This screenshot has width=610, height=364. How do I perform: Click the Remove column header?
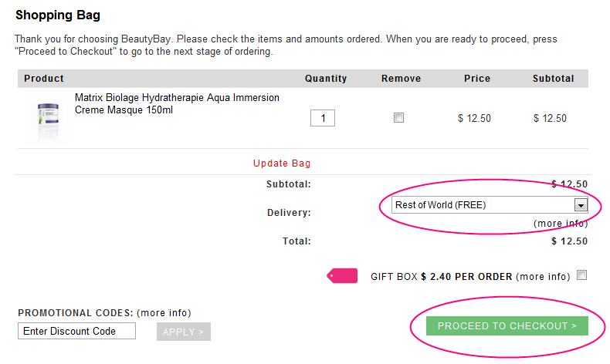tap(401, 79)
